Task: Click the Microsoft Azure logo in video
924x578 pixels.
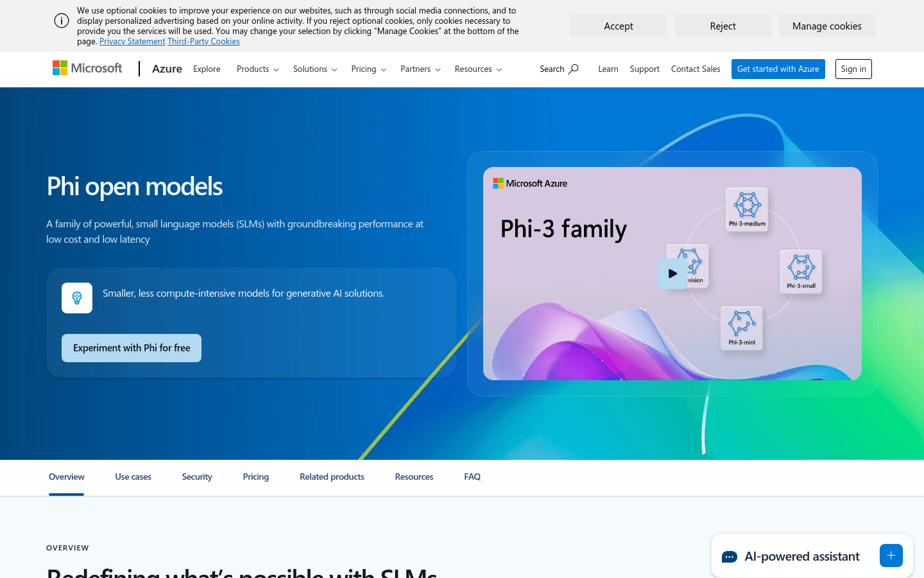Action: click(530, 183)
